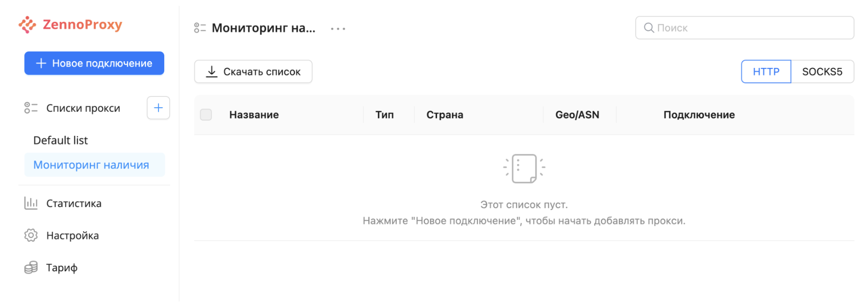The image size is (868, 303).
Task: Focus the Поиск search field
Action: 750,28
